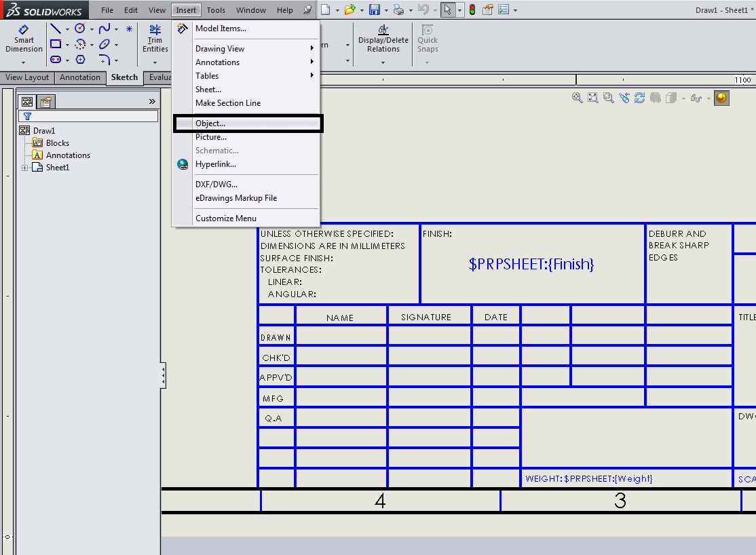756x555 pixels.
Task: Select Picture... in the Insert menu
Action: coord(211,137)
